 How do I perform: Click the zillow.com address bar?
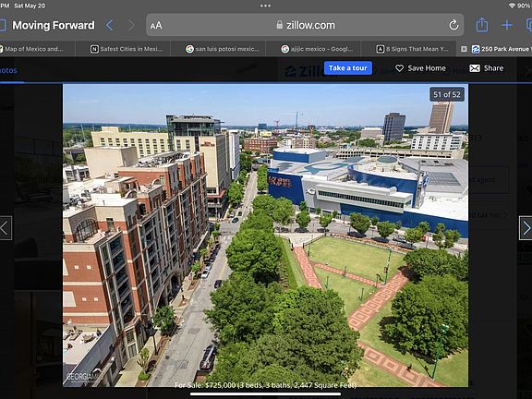coord(305,25)
